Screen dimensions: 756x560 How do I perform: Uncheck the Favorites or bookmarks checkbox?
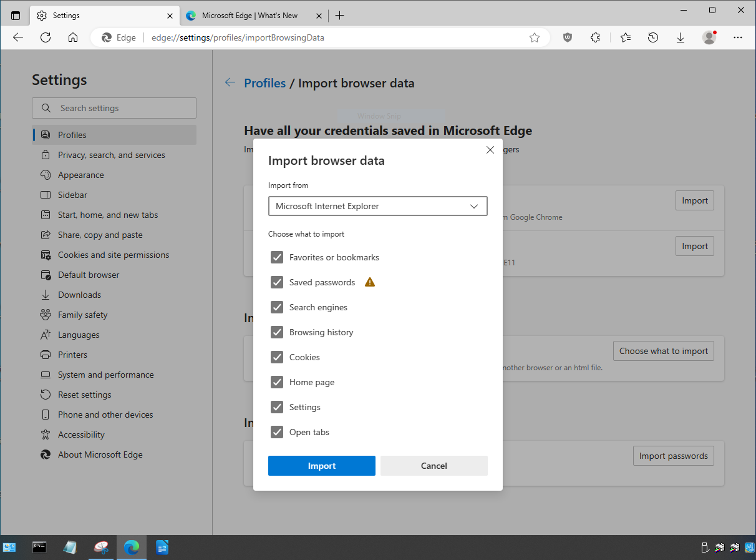[277, 257]
